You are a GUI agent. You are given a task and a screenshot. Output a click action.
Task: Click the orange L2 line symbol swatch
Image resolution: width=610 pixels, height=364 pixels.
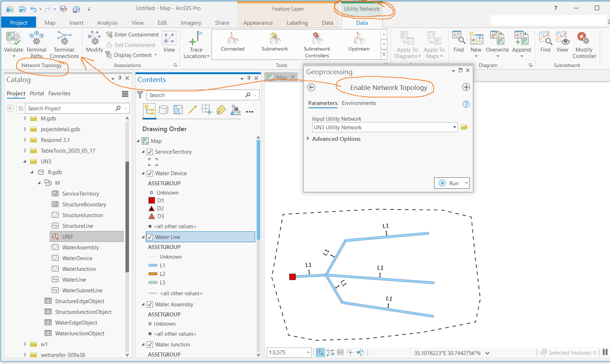[153, 274]
